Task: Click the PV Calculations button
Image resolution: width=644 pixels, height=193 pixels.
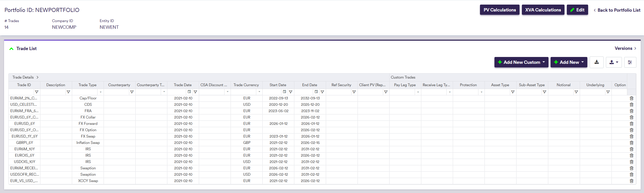Action: tap(500, 10)
